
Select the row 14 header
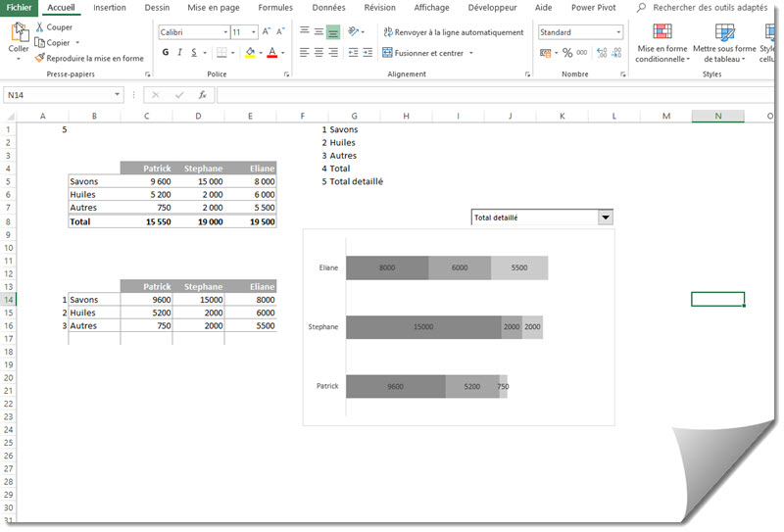[9, 300]
